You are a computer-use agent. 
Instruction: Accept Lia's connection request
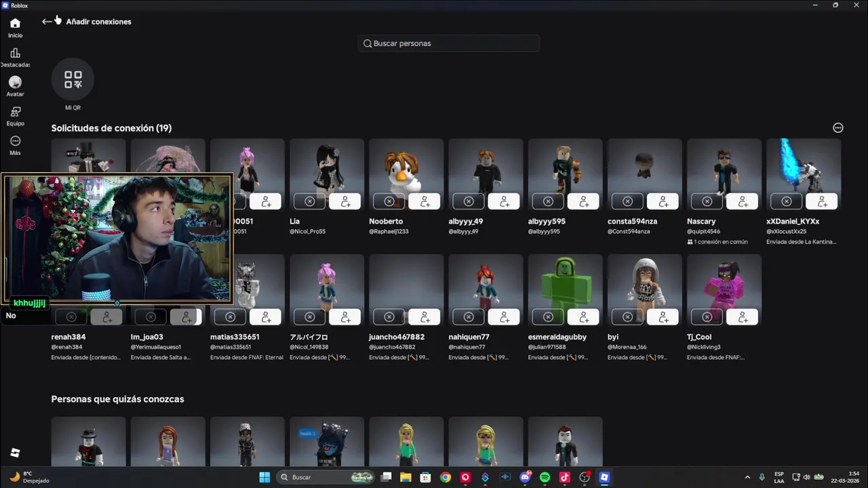click(x=345, y=202)
